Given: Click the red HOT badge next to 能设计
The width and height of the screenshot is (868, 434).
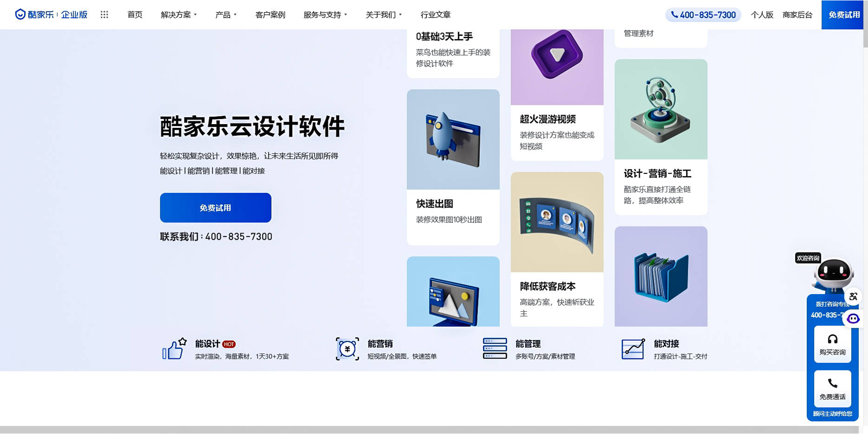Looking at the screenshot, I should (229, 344).
